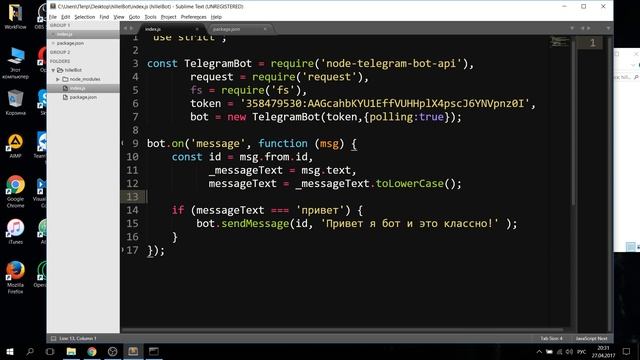
Task: Open package.json in folder tree
Action: coord(83,97)
